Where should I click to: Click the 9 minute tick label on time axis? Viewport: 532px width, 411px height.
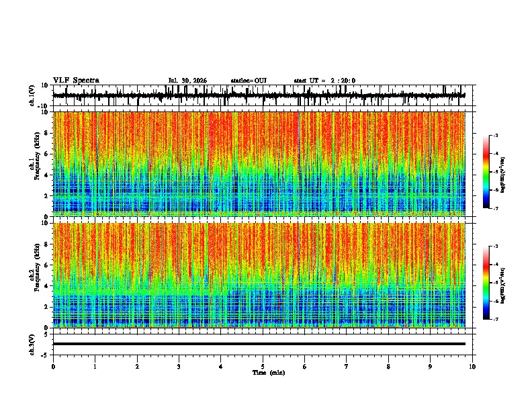[x=430, y=367]
